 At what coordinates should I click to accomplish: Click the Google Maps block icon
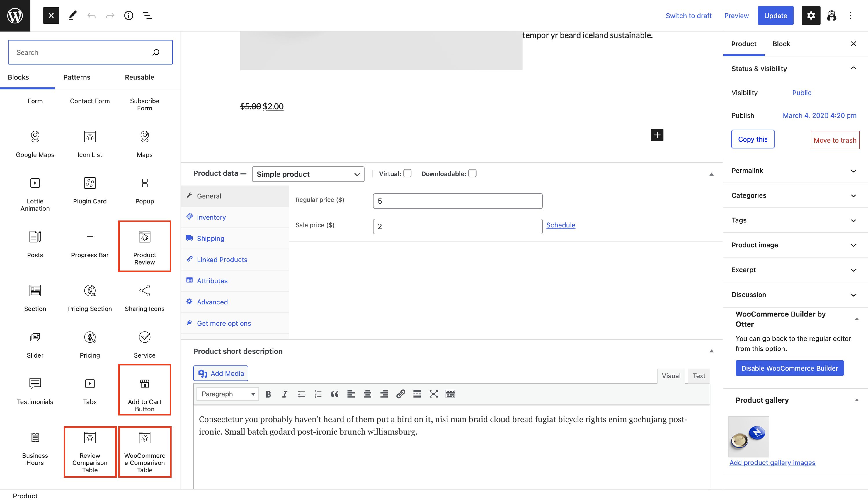pyautogui.click(x=35, y=137)
